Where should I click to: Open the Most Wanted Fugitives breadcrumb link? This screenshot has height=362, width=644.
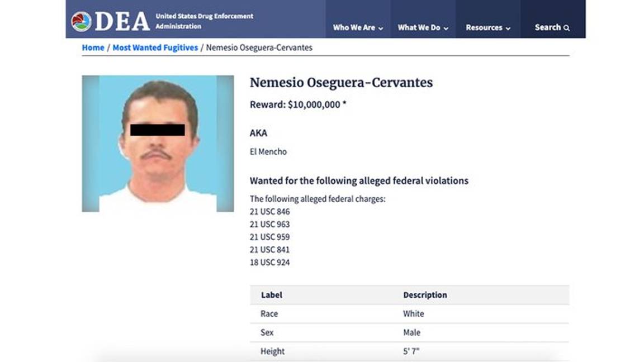(155, 47)
